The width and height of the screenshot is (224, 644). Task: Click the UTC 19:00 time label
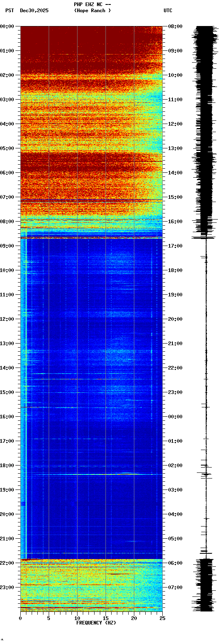(175, 295)
